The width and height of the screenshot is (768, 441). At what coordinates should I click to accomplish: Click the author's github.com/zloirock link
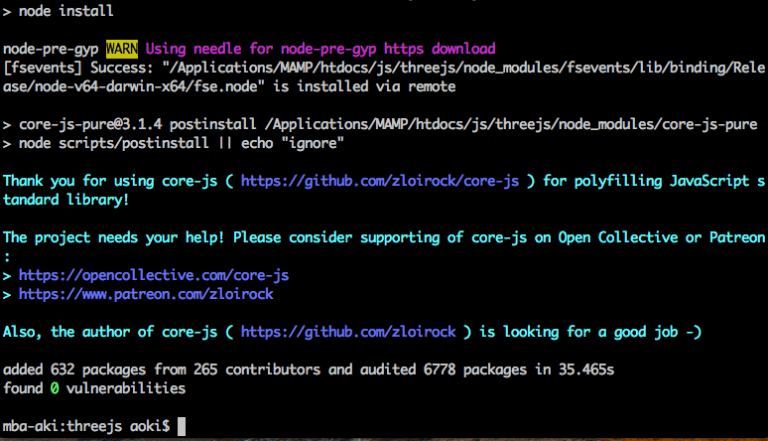[348, 331]
